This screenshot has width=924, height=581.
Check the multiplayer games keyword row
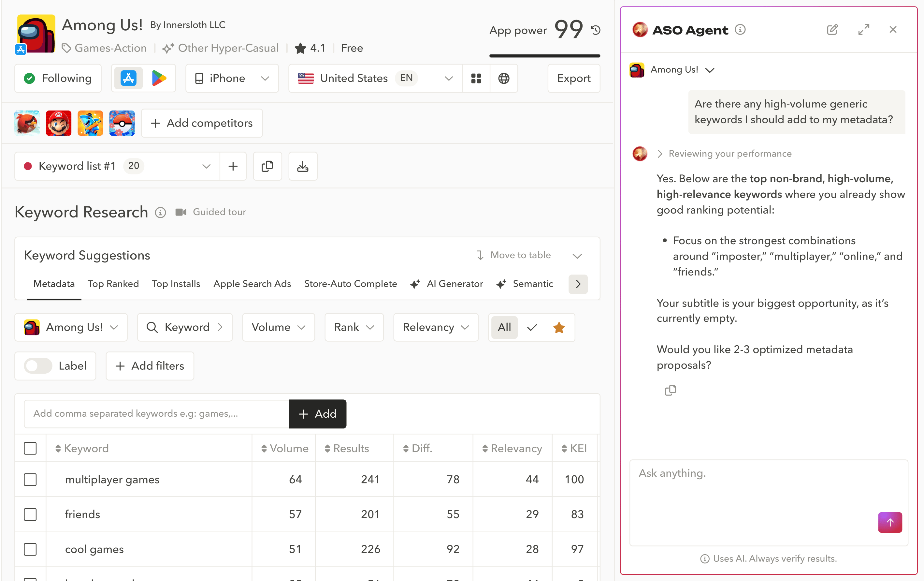30,479
